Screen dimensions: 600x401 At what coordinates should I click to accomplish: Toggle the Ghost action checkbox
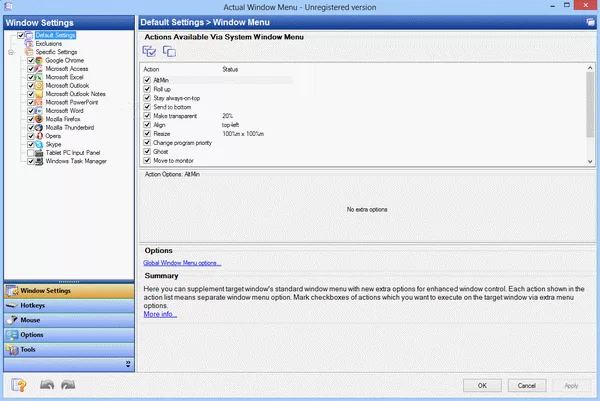tap(147, 151)
